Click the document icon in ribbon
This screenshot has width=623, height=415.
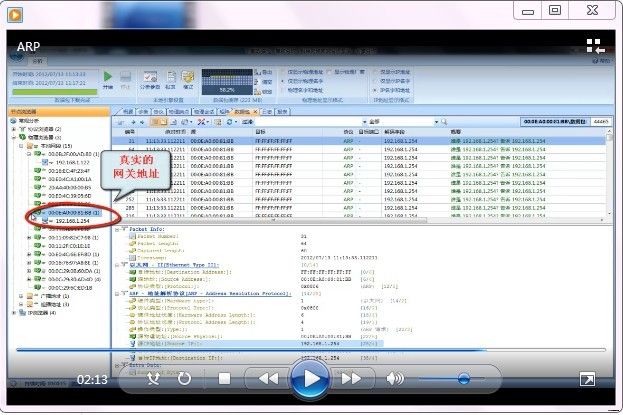click(x=171, y=77)
